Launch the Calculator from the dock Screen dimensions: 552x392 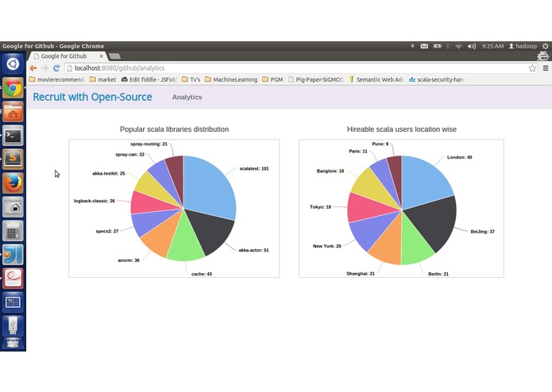[13, 231]
